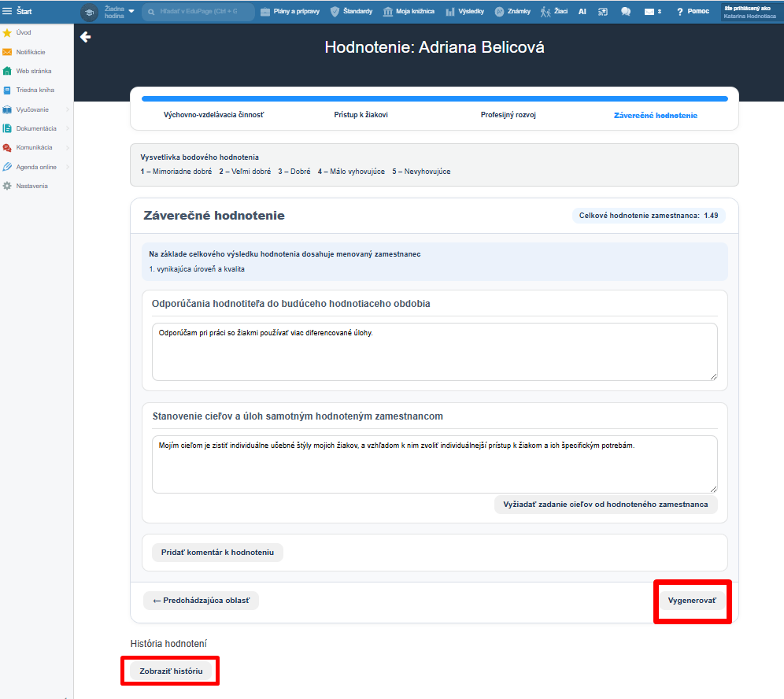The image size is (784, 699).
Task: Open Plány a prípravy
Action: point(290,12)
